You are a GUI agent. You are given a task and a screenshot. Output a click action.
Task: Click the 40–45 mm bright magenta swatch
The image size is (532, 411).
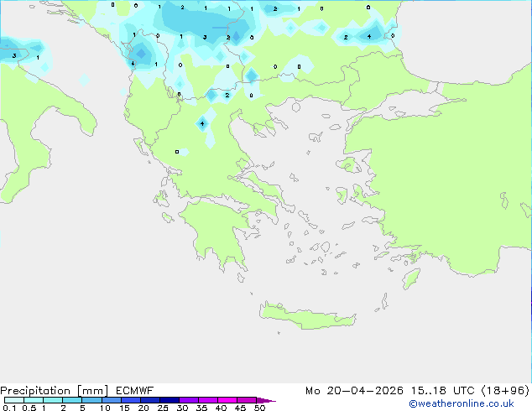[227, 400]
